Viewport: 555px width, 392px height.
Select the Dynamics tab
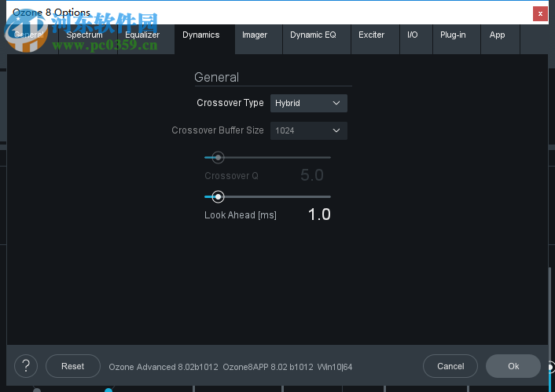point(204,39)
